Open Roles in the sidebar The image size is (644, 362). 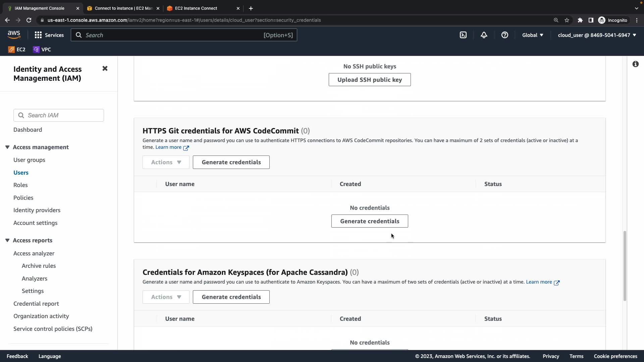coord(20,185)
